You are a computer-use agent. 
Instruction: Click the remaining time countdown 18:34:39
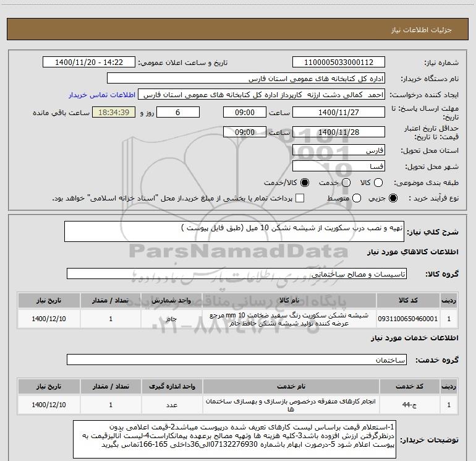pyautogui.click(x=114, y=113)
